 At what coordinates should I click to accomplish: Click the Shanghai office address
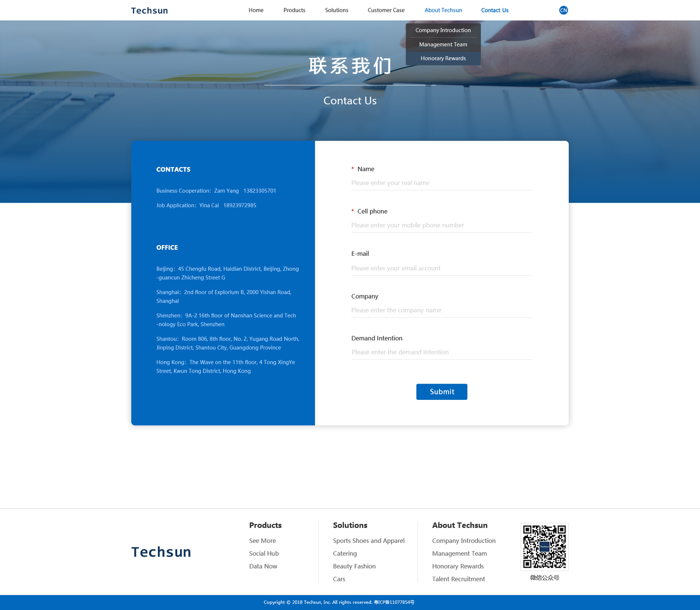pos(224,297)
